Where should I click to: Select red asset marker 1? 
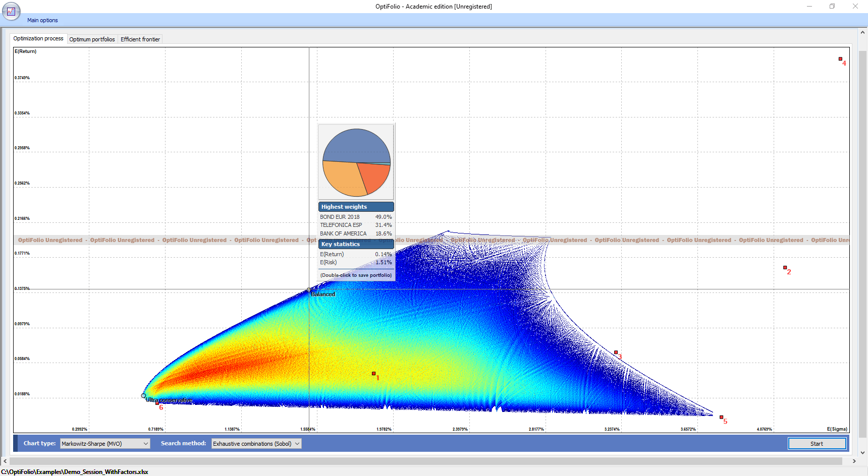click(373, 374)
